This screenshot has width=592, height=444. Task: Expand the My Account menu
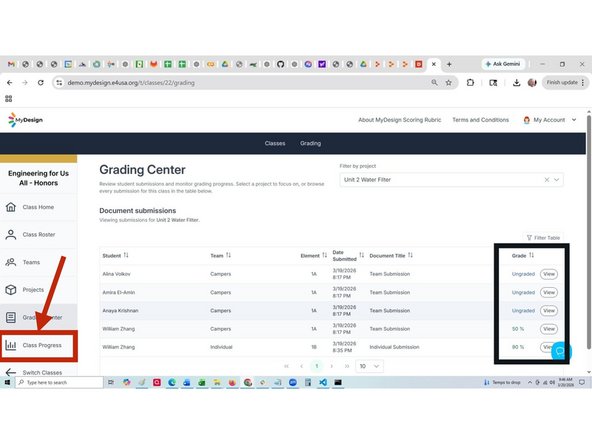tap(550, 120)
